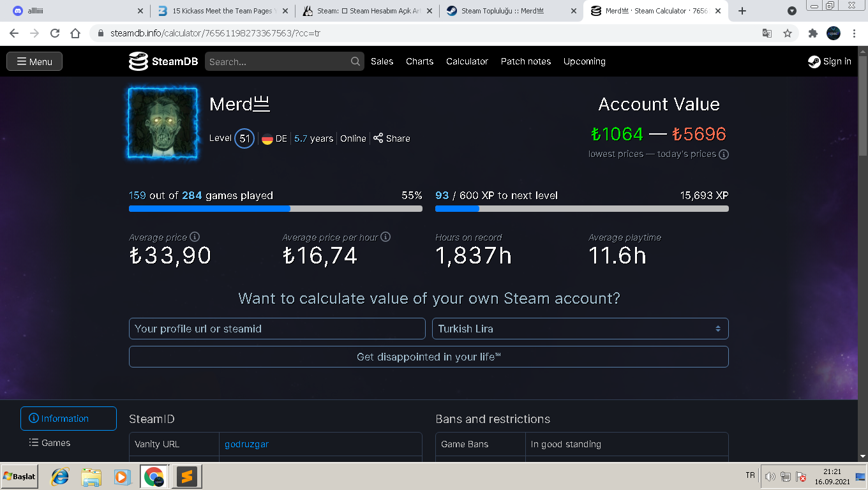The width and height of the screenshot is (868, 490).
Task: Click the browser forward arrow
Action: 34,33
